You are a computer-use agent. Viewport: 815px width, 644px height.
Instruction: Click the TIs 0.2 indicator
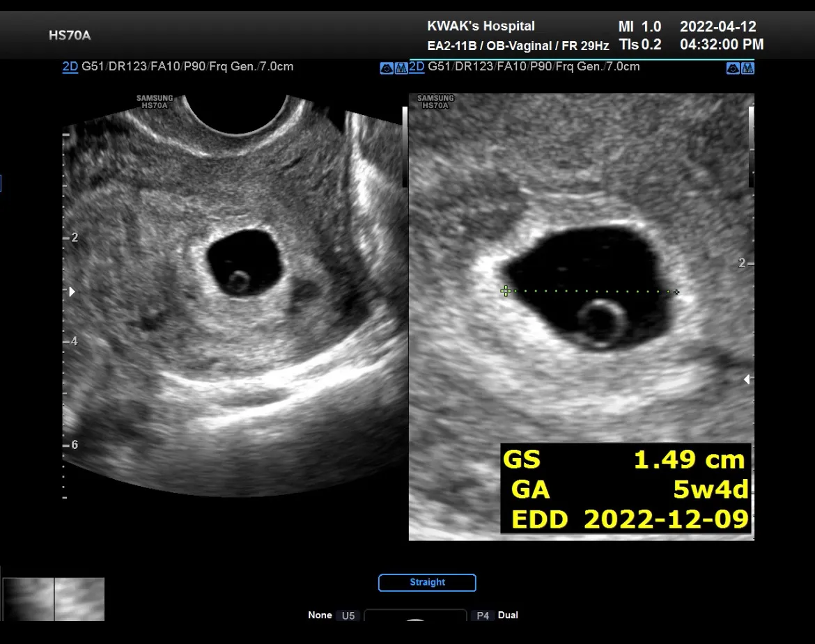640,45
